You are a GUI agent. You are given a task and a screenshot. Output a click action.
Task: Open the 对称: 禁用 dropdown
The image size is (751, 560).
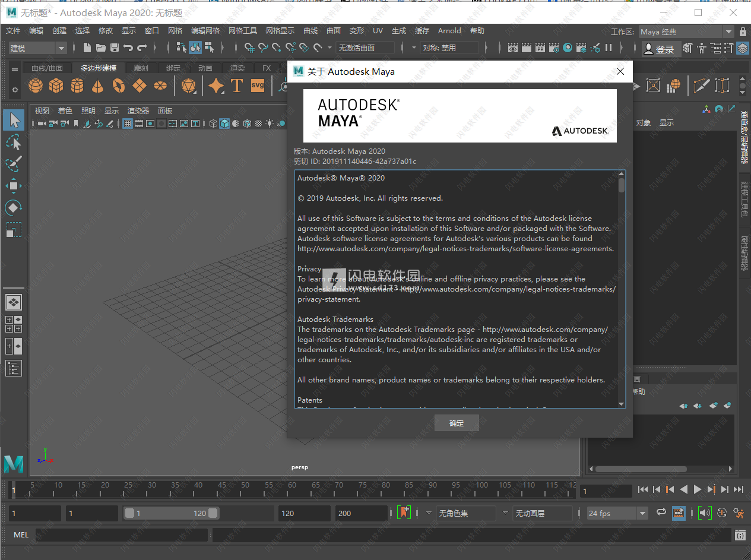[449, 48]
